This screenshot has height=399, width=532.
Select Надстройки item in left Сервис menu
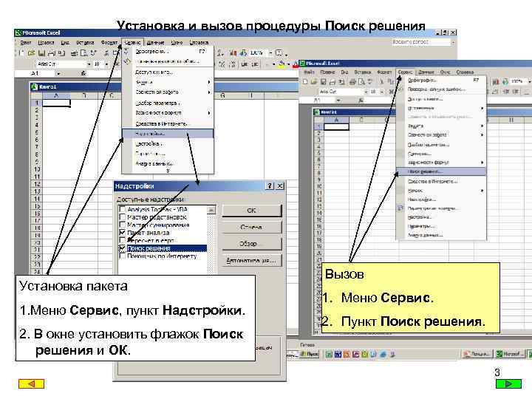pyautogui.click(x=168, y=134)
